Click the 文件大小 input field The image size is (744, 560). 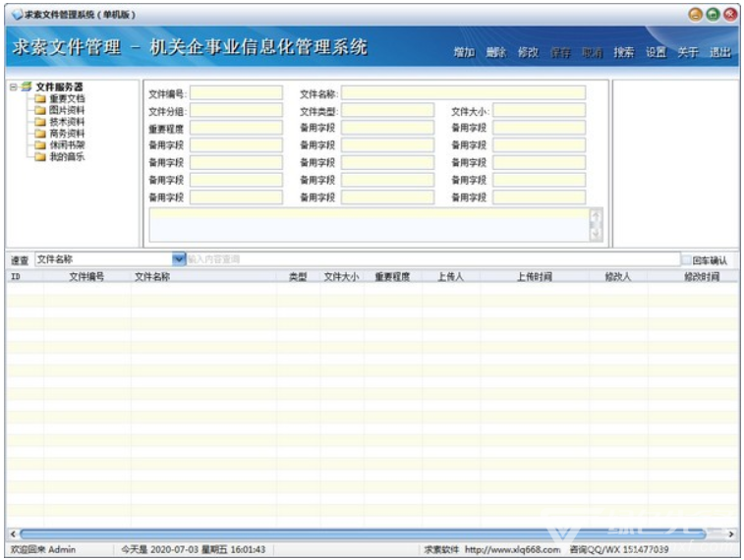[x=539, y=110]
